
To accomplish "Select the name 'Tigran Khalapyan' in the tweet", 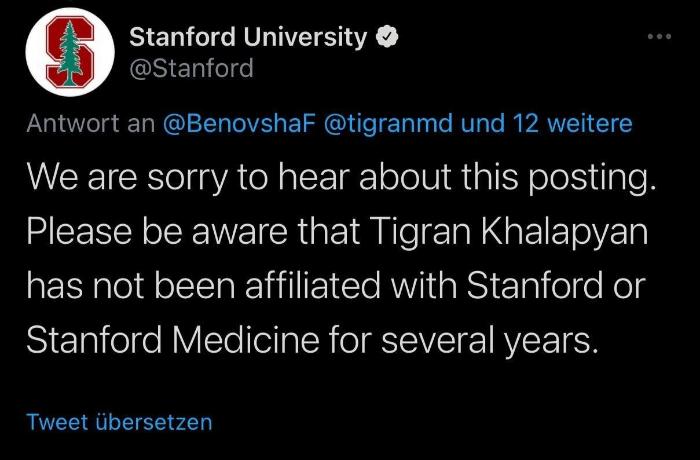I will click(509, 233).
